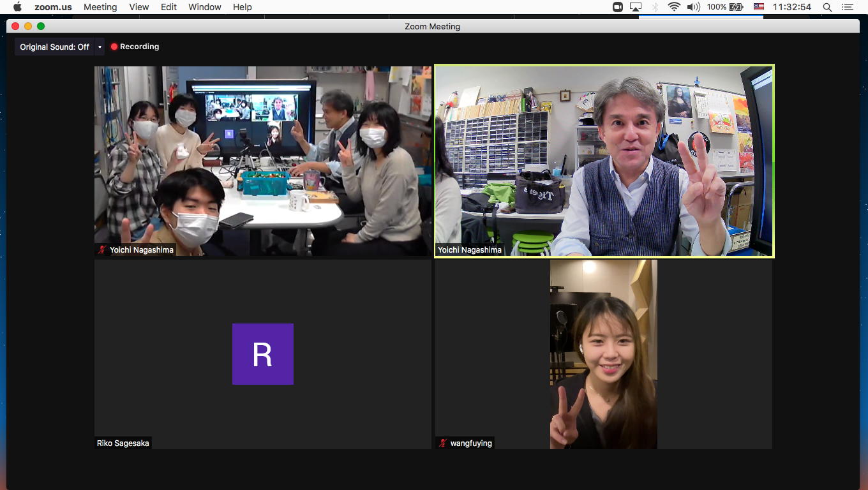868x490 pixels.
Task: Click the purple R avatar of Riko Sagesaka
Action: (263, 354)
